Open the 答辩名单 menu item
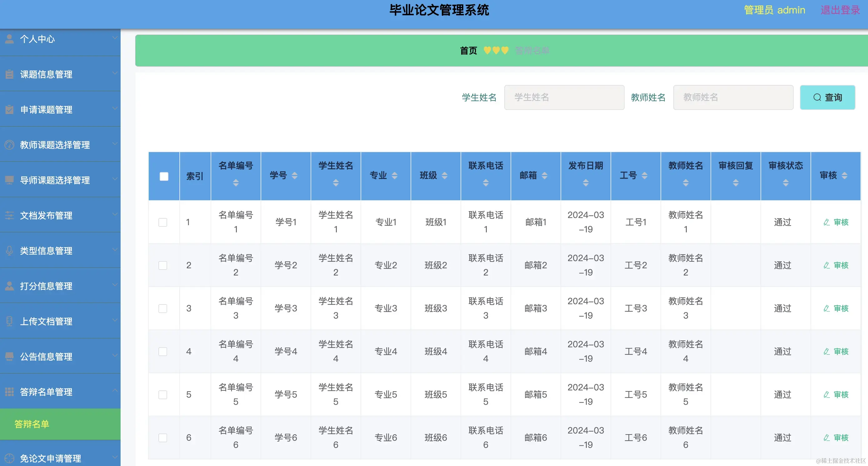The width and height of the screenshot is (868, 466). [x=32, y=424]
